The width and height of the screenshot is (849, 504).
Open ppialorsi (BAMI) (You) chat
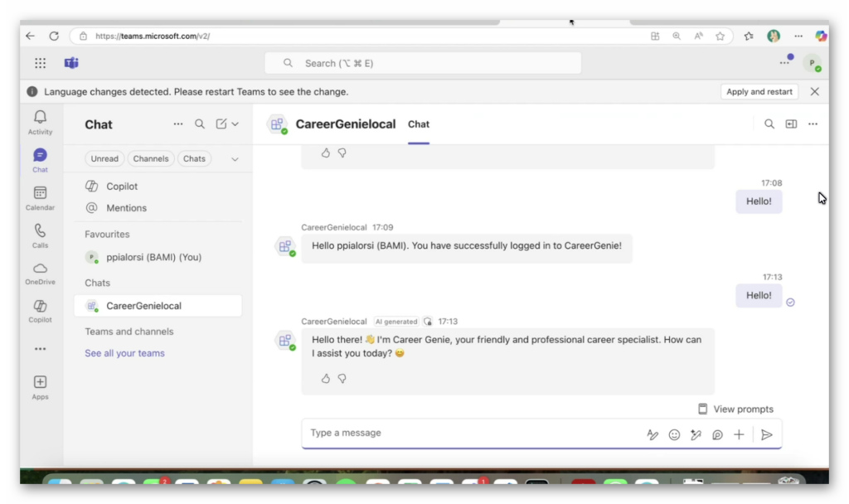click(158, 257)
